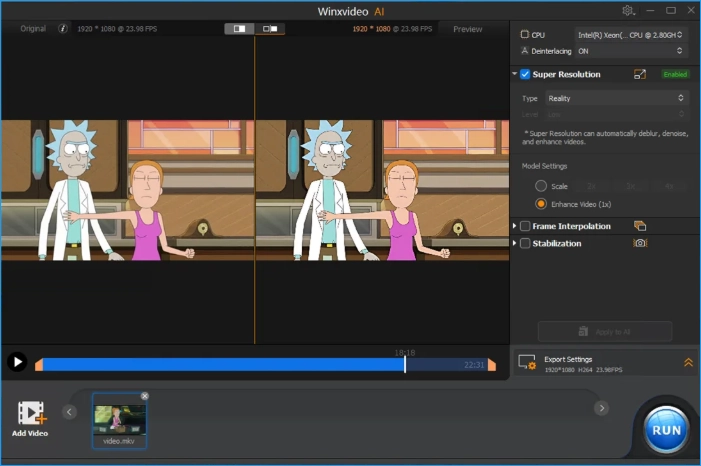Click the Deinterlacing icon
The height and width of the screenshot is (466, 701).
(524, 51)
